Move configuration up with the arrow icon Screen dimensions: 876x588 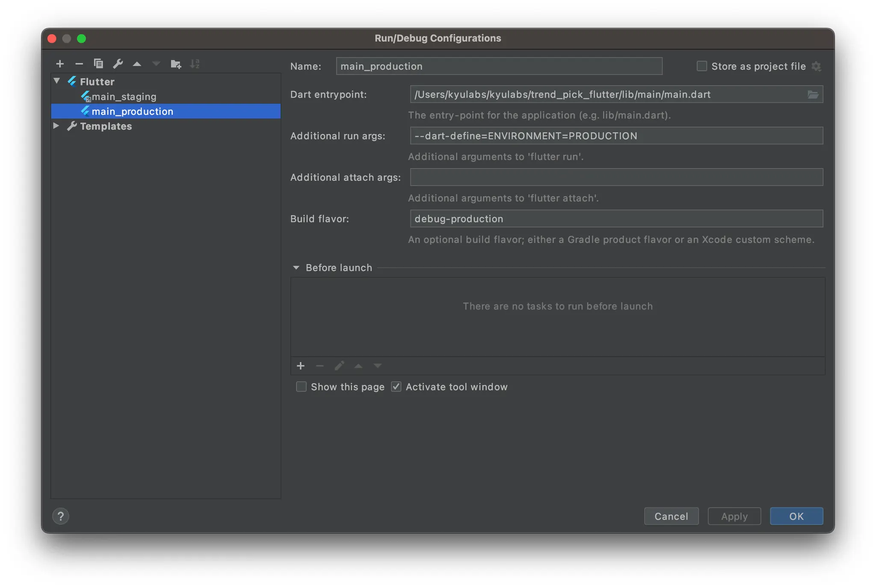click(x=137, y=64)
